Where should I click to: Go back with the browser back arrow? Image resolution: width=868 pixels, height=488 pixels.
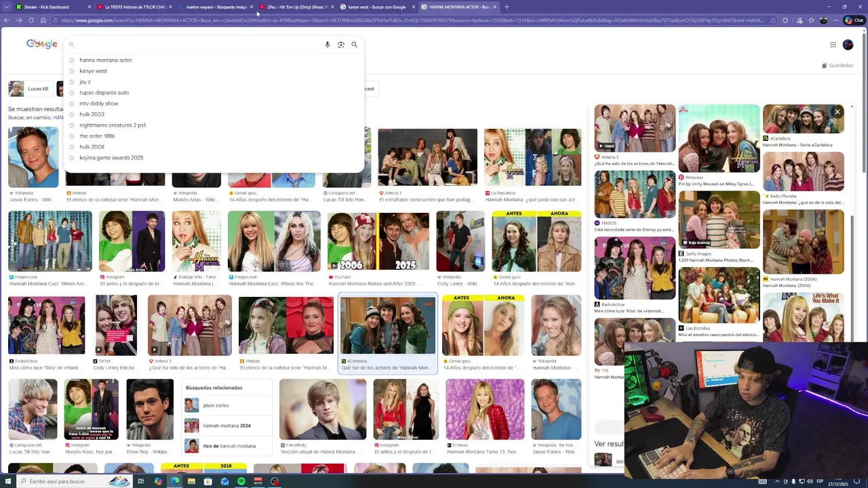(7, 20)
